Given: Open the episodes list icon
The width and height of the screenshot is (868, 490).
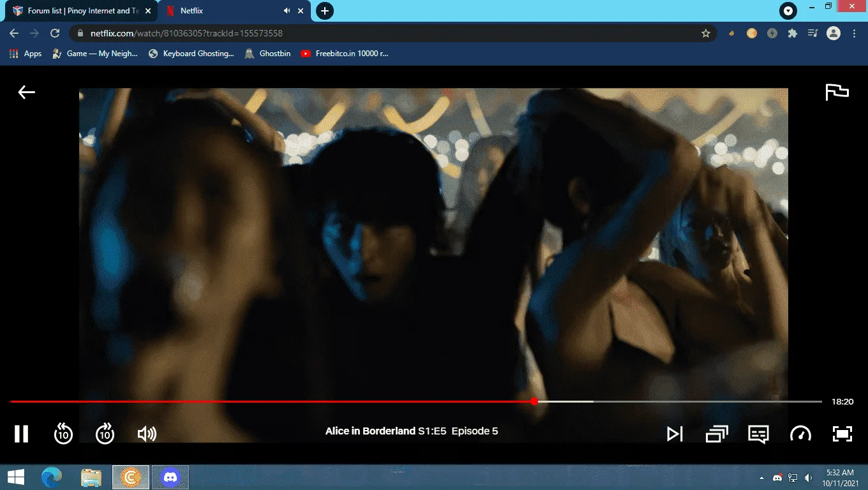Looking at the screenshot, I should [x=717, y=434].
